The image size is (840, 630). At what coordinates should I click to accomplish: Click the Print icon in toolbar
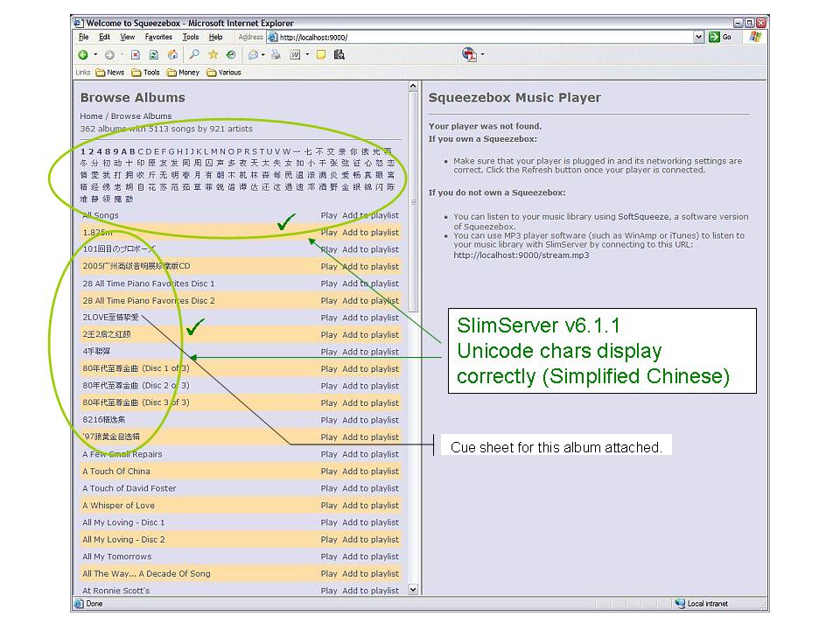click(x=276, y=54)
